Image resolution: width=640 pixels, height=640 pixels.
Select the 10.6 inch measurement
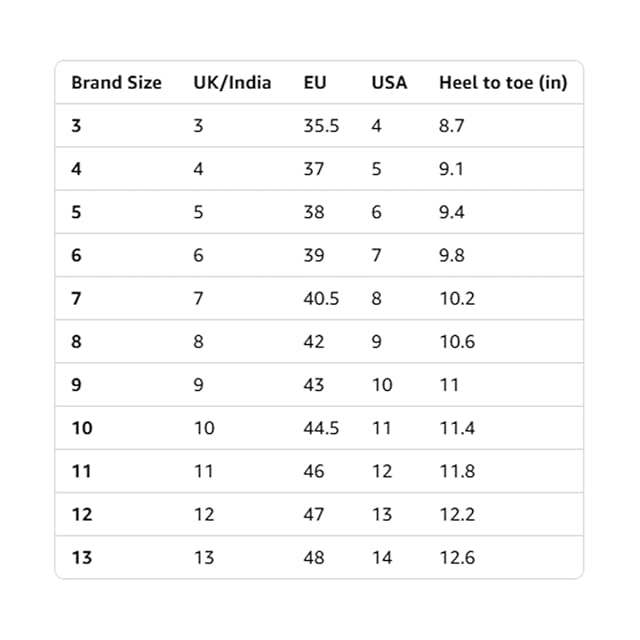tap(457, 342)
